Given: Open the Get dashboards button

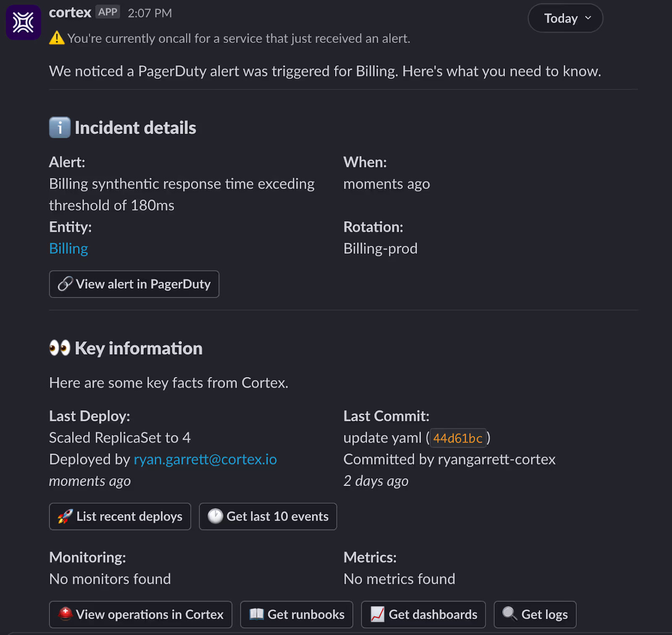Looking at the screenshot, I should tap(423, 614).
